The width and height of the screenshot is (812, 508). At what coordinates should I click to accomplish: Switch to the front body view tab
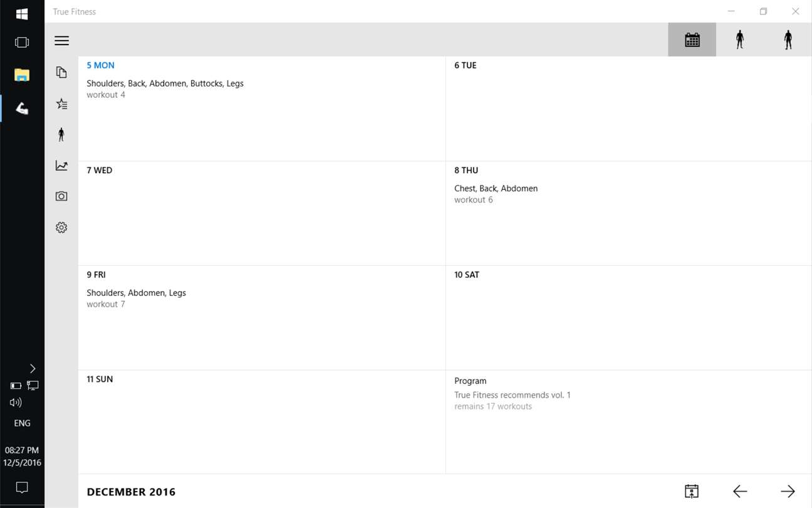click(740, 40)
